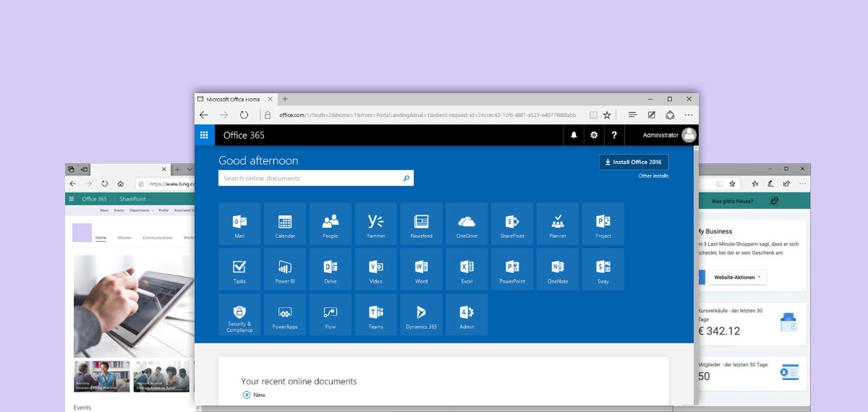This screenshot has width=868, height=412.
Task: Open the Sway tile
Action: [x=603, y=269]
